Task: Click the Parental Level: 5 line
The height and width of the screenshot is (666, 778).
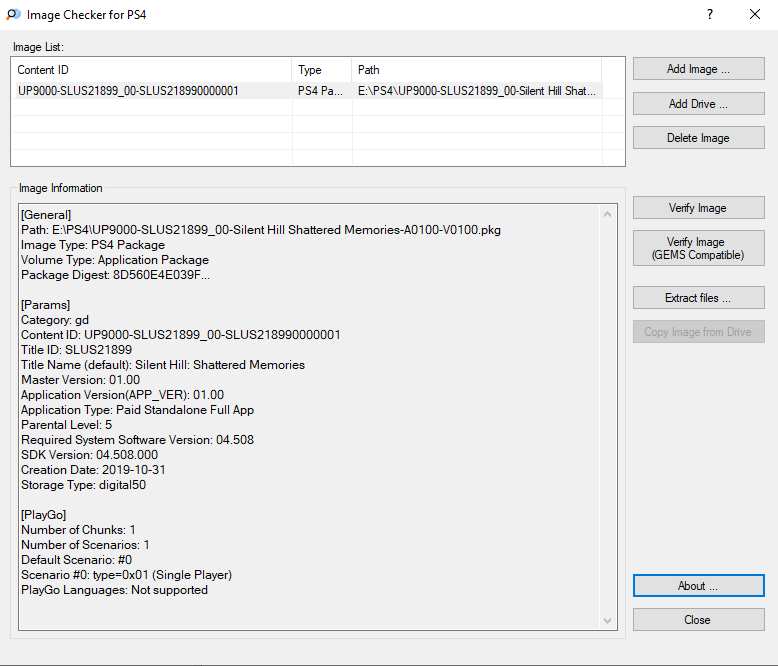Action: (x=66, y=425)
